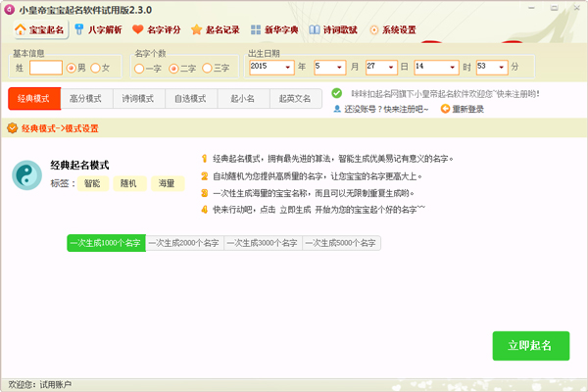Viewport: 588px width, 392px height.
Task: Select 一次生成3000个名字 option
Action: click(263, 243)
